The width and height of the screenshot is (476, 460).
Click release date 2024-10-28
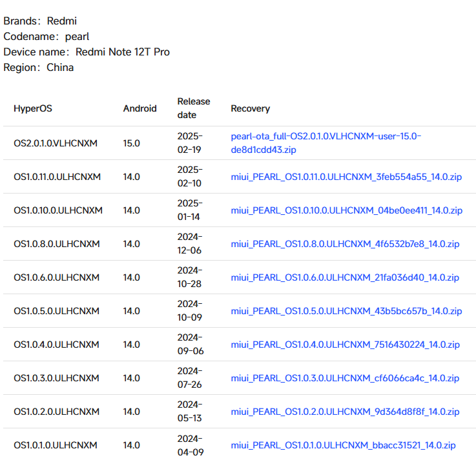click(x=190, y=277)
